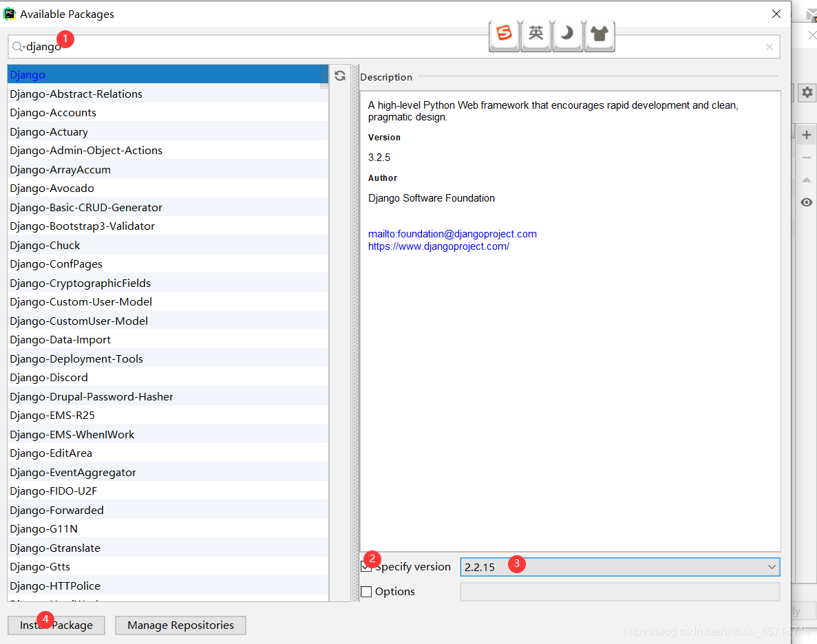The height and width of the screenshot is (644, 817).
Task: Select Django-CustomUser-Model package
Action: click(168, 321)
